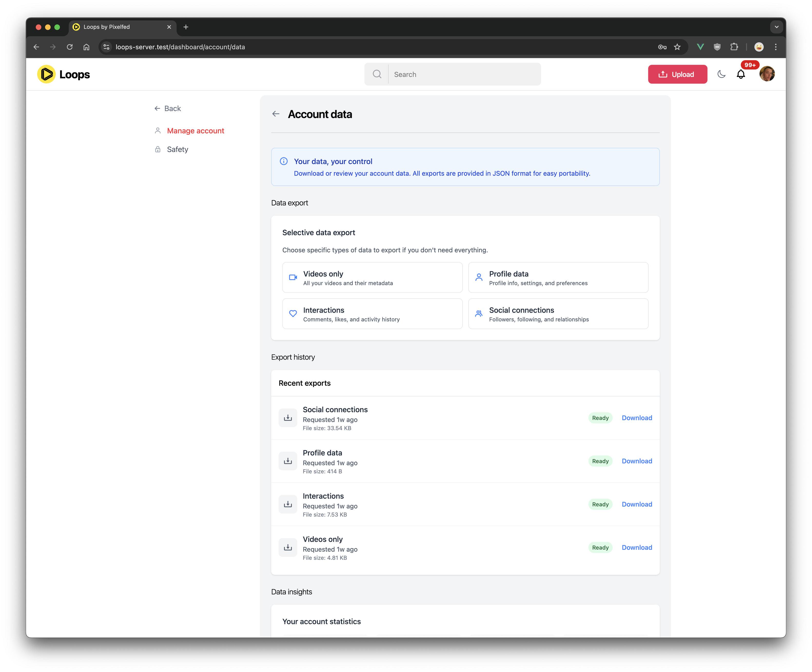Image resolution: width=812 pixels, height=672 pixels.
Task: Download the Social connections export
Action: point(637,418)
